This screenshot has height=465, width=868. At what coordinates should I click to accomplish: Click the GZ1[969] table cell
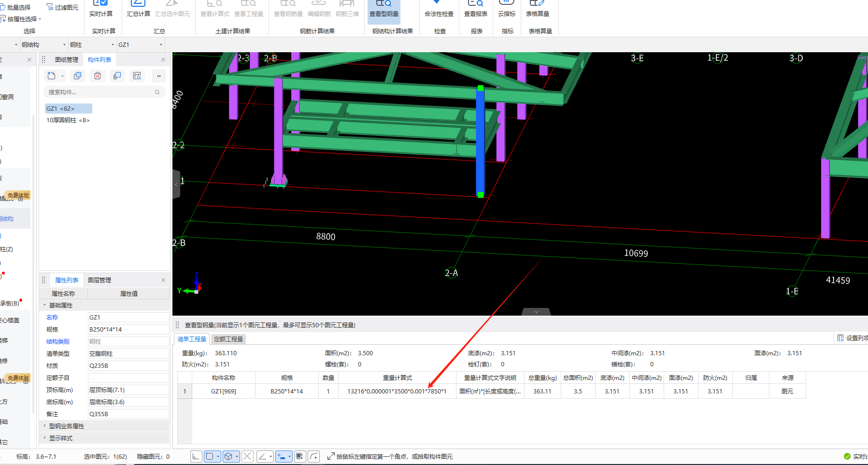[x=224, y=391]
